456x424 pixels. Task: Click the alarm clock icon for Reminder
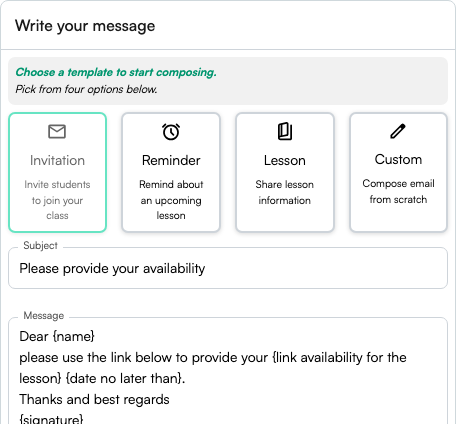coord(171,132)
